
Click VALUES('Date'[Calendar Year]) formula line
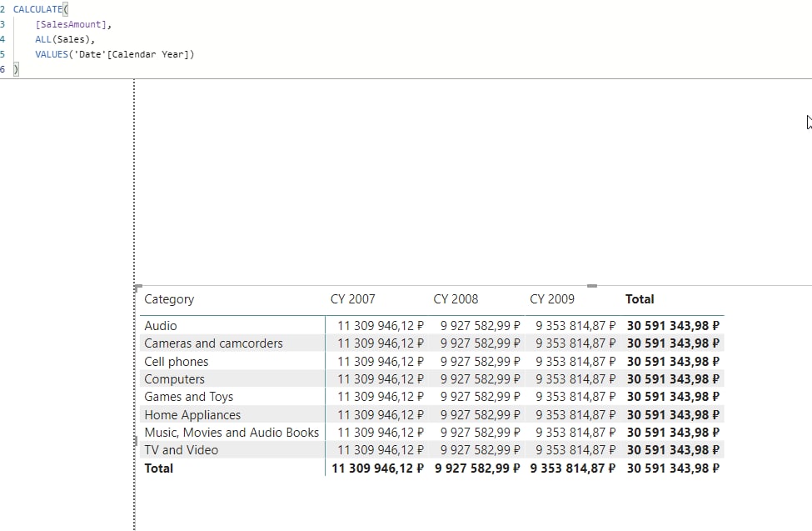click(x=114, y=54)
